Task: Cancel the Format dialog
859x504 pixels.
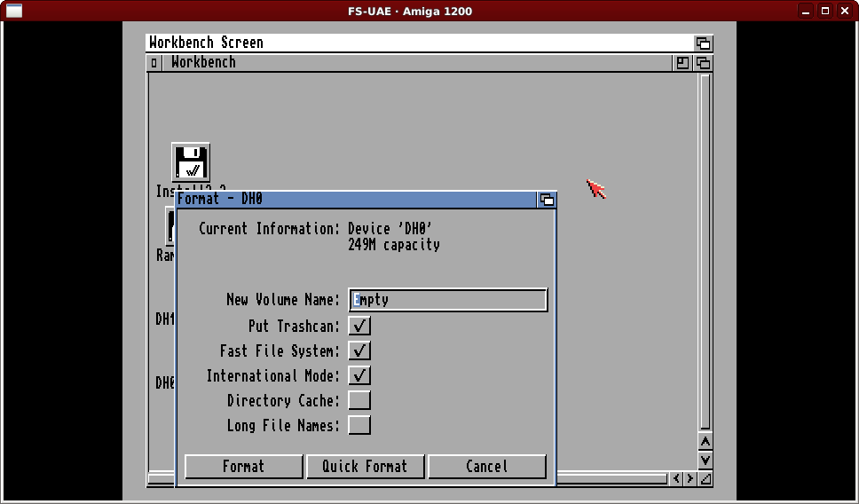Action: 487,466
